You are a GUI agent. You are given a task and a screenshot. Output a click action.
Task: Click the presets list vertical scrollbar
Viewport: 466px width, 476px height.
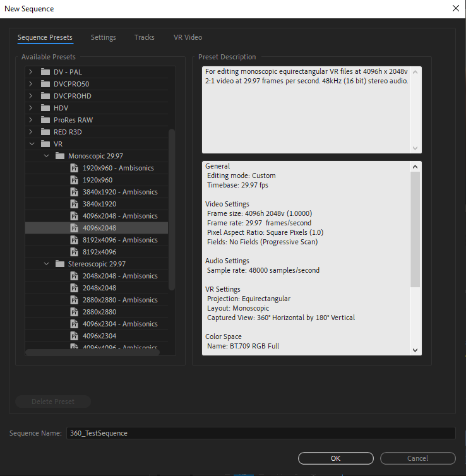coord(172,210)
